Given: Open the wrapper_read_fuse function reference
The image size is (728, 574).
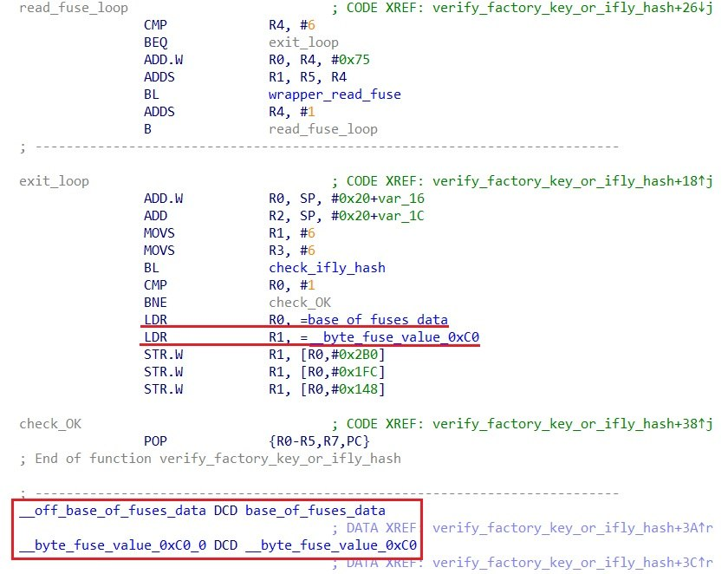Looking at the screenshot, I should [335, 95].
